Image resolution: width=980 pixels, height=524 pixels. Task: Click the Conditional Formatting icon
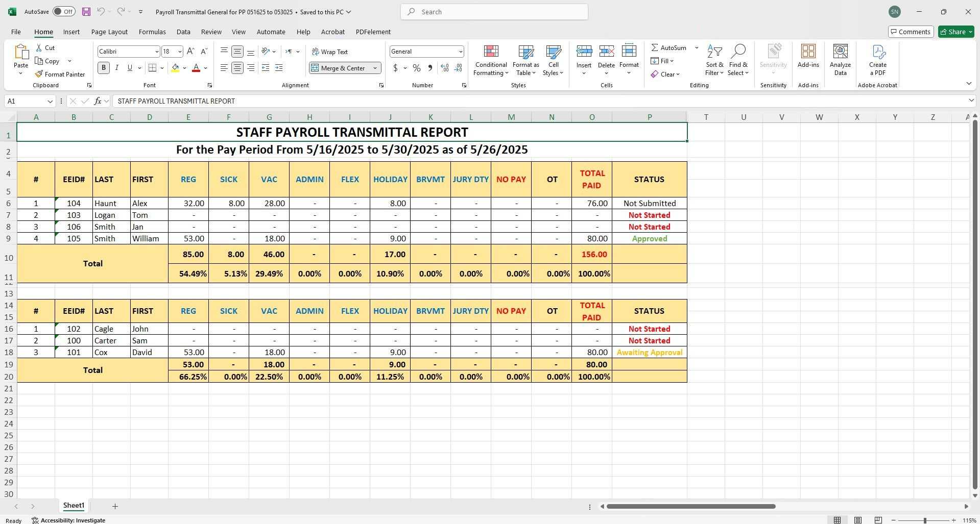click(491, 52)
